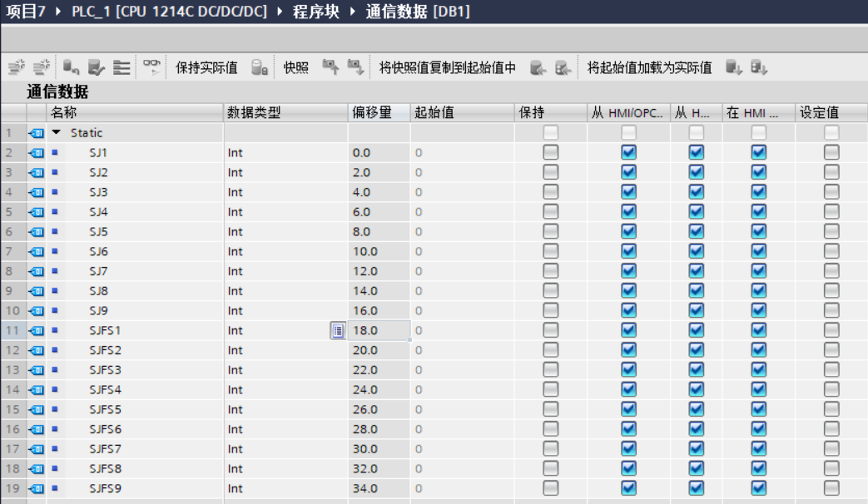Click the 起始值 column header
The image size is (868, 504).
click(462, 113)
